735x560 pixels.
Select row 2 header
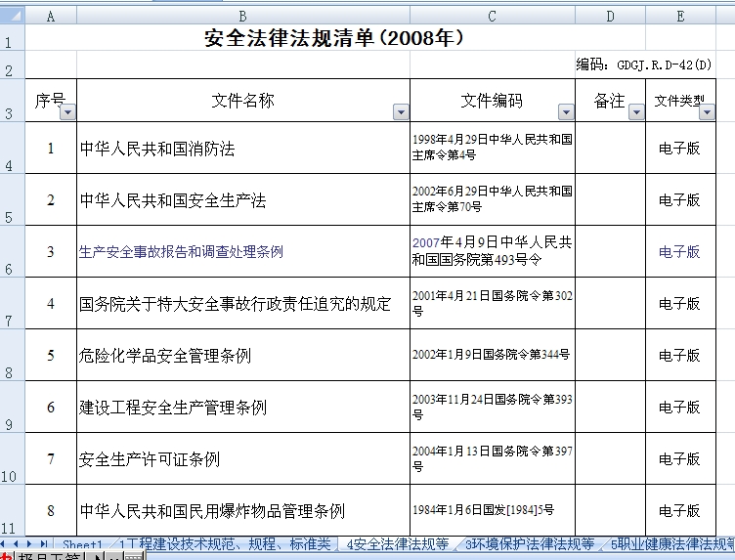coord(12,65)
